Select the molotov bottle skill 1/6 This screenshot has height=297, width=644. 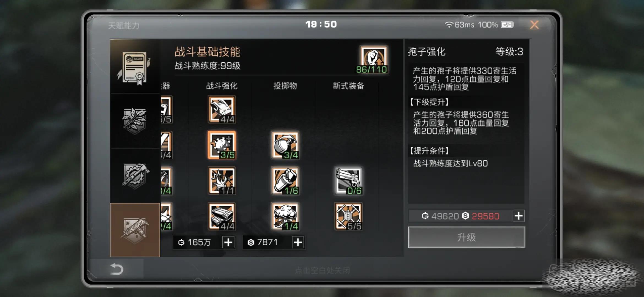point(285,181)
